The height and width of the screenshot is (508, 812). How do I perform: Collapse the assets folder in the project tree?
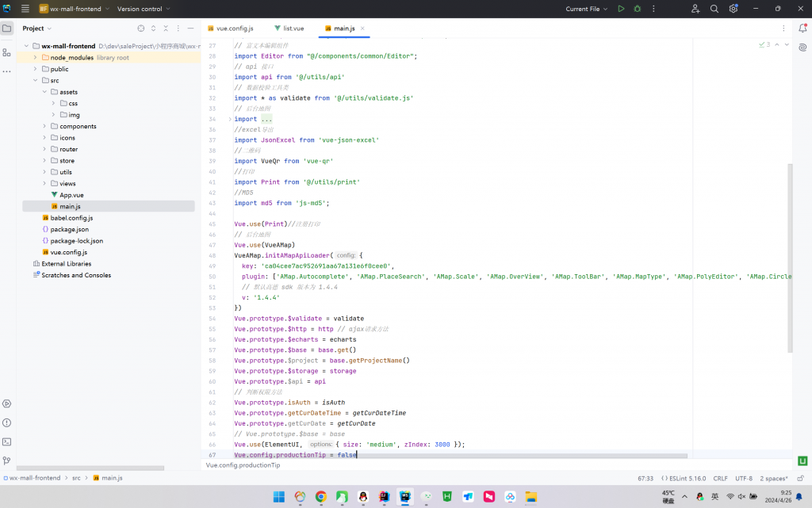(x=44, y=92)
